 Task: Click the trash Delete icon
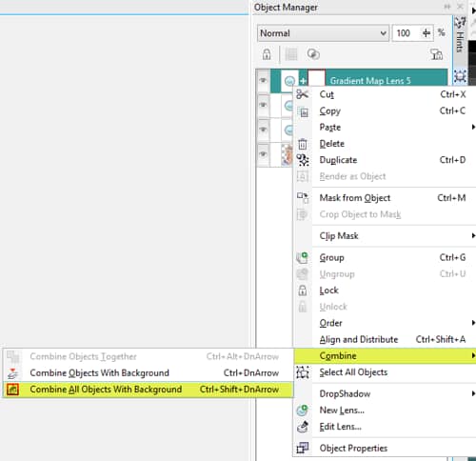pos(303,144)
